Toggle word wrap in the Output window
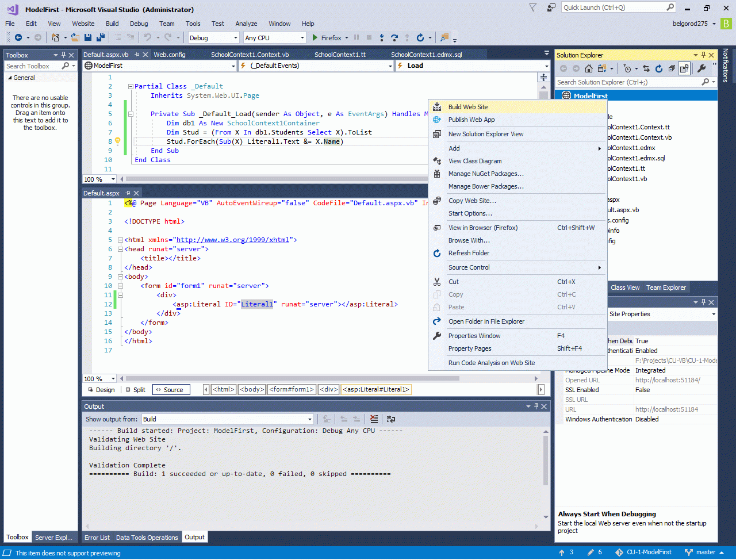This screenshot has width=736, height=560. coord(391,419)
